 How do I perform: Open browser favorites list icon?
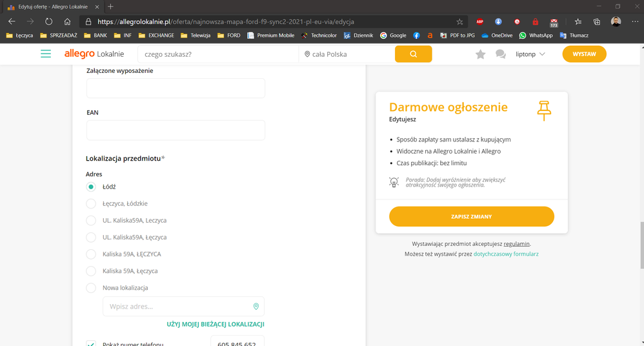[x=578, y=22]
